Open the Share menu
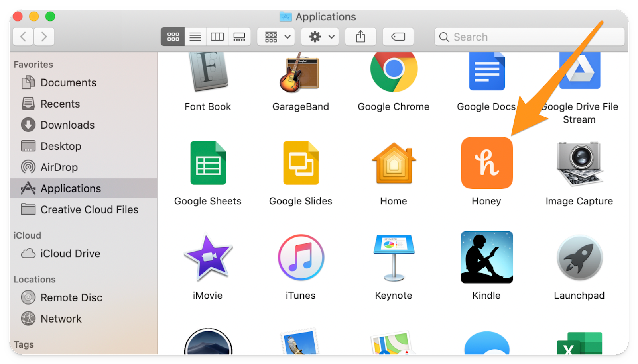The width and height of the screenshot is (638, 364). pyautogui.click(x=360, y=37)
